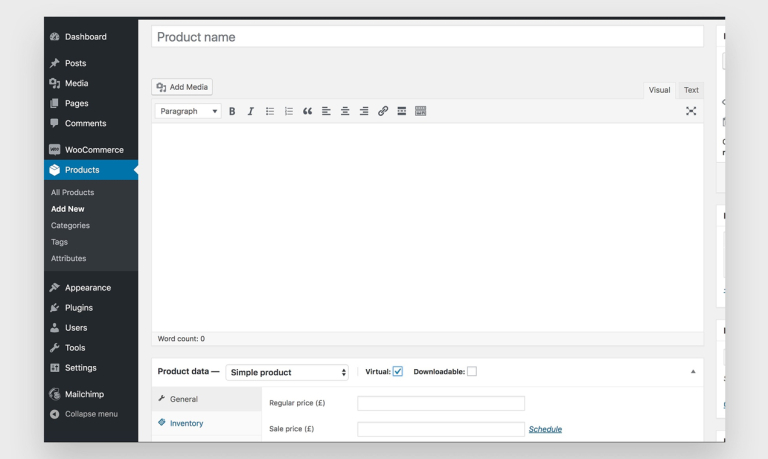Open distraction-free fullscreen editor mode

tap(691, 111)
